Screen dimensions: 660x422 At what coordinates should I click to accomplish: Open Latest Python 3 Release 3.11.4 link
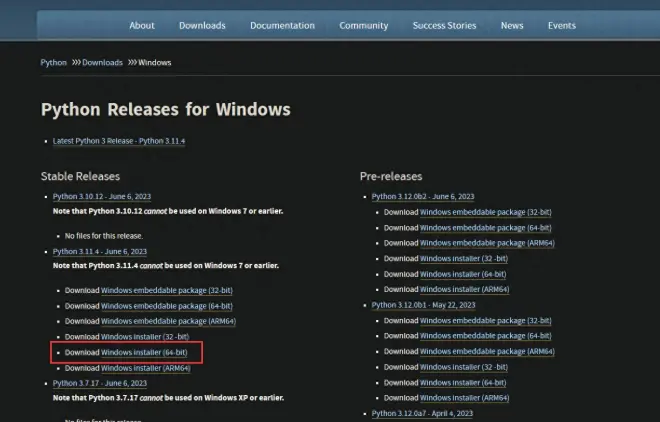pyautogui.click(x=119, y=141)
